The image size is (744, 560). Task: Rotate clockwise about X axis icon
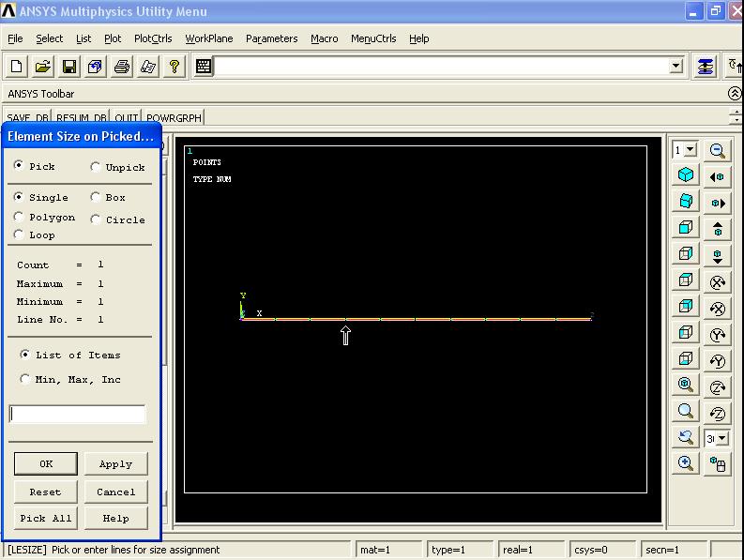click(717, 283)
